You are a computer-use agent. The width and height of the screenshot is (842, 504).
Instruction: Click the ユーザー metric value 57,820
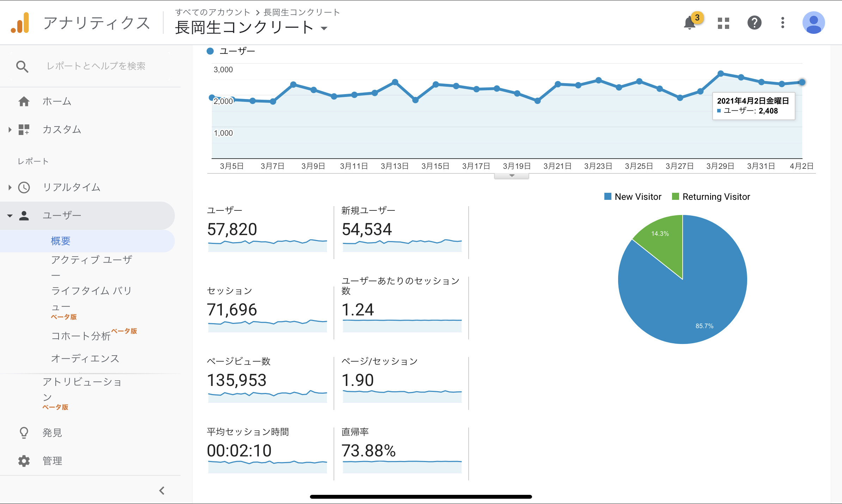tap(232, 229)
